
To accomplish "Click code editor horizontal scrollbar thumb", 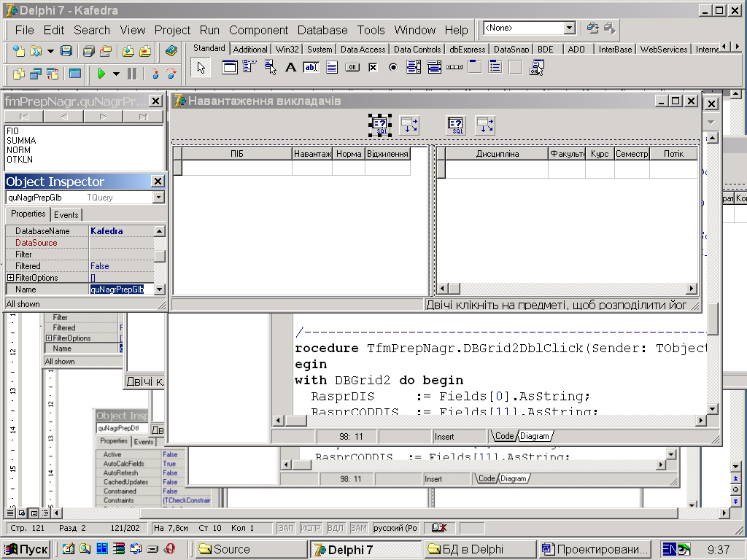I will coord(296,421).
